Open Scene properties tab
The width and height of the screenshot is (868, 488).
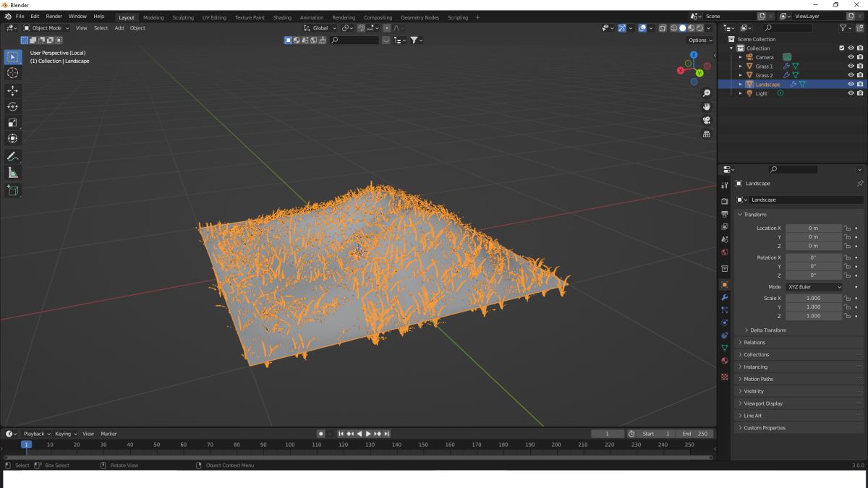click(x=725, y=239)
